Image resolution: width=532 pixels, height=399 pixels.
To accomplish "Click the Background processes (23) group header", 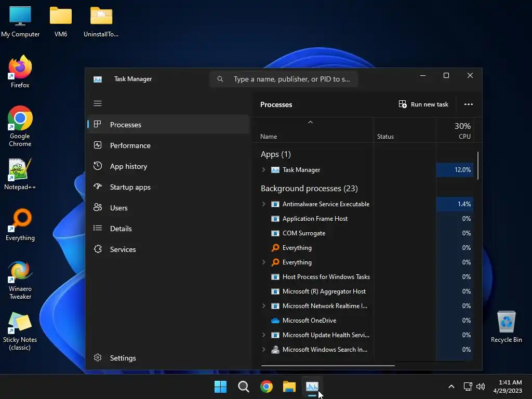I will coord(309,188).
